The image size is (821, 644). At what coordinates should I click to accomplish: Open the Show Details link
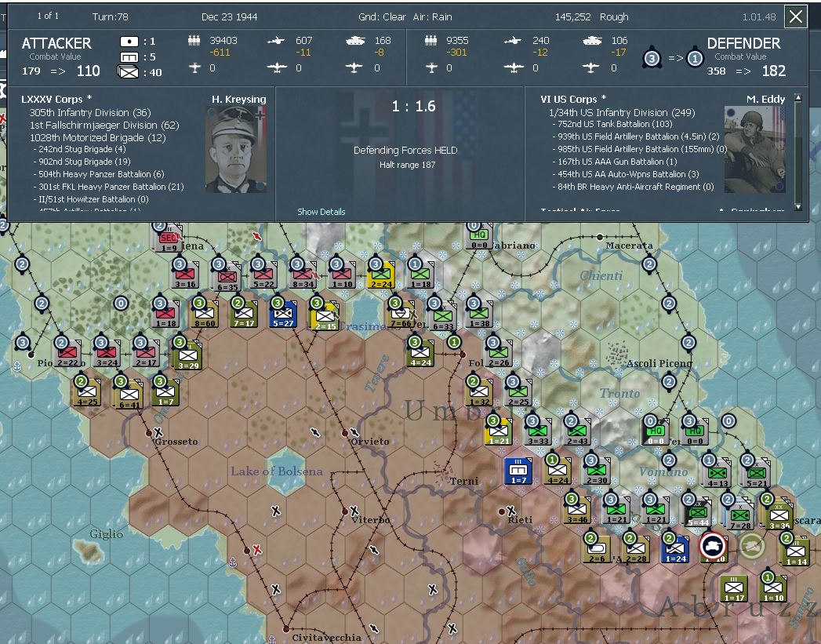[x=321, y=212]
